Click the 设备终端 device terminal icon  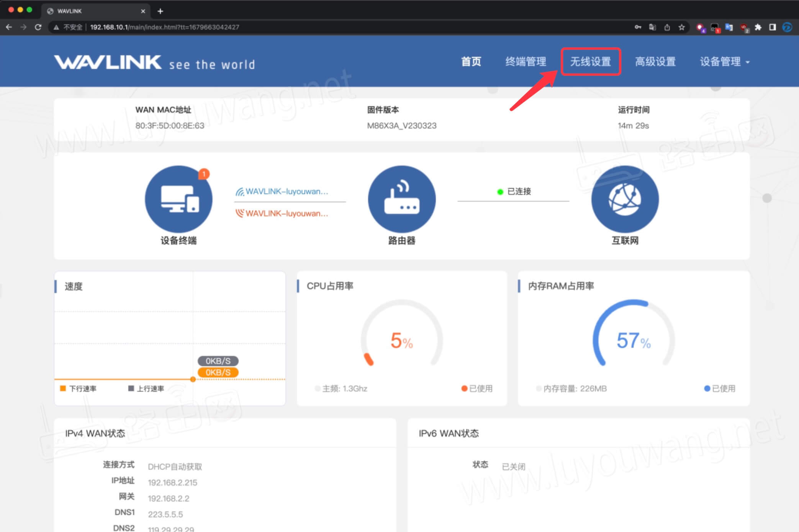[178, 199]
